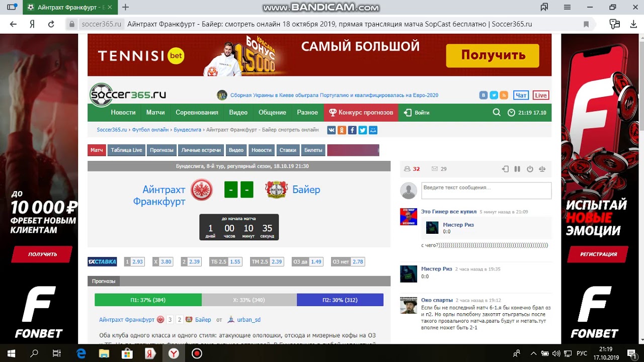Image resolution: width=644 pixels, height=362 pixels.
Task: Click the site search magnifier icon
Action: coord(497,113)
